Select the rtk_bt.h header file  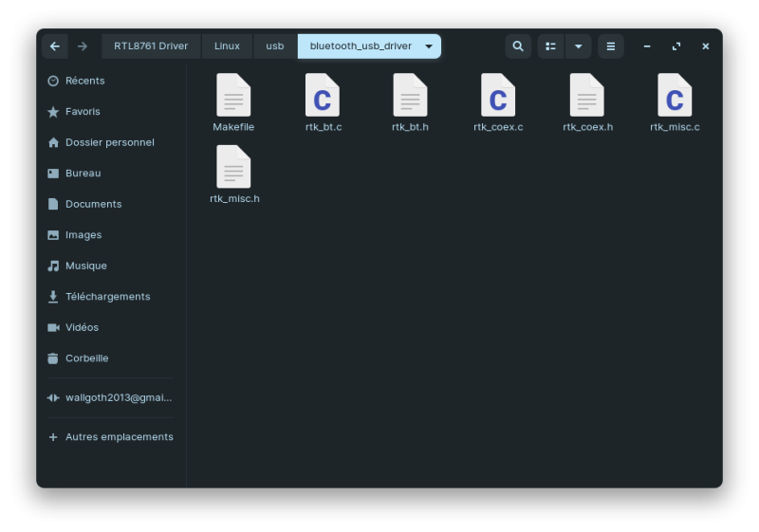[x=410, y=96]
